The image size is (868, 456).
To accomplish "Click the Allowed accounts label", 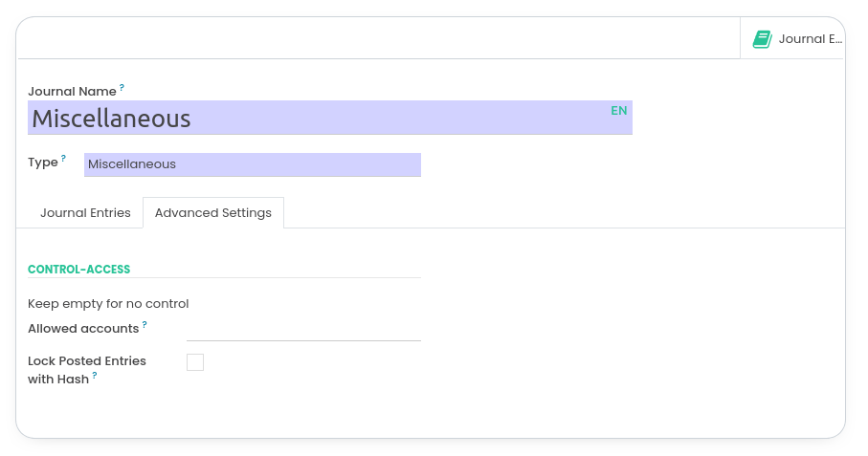I will click(x=83, y=329).
